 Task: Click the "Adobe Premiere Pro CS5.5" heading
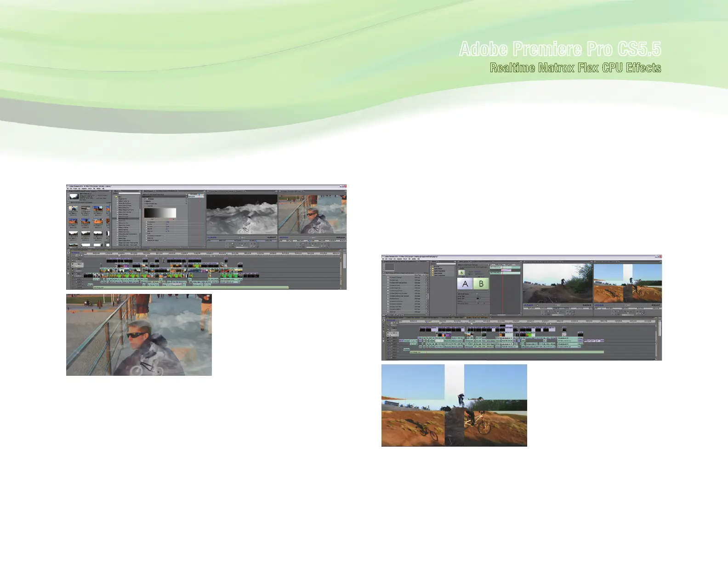560,49
